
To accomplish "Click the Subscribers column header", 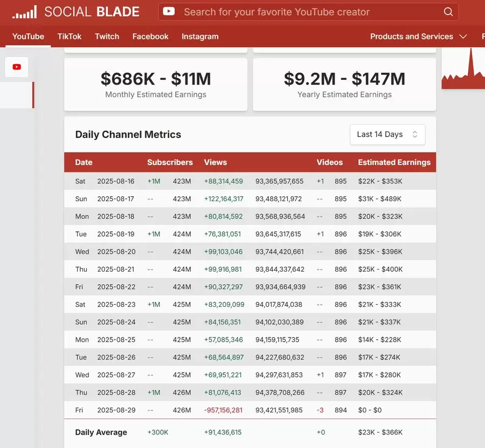I will (x=170, y=162).
